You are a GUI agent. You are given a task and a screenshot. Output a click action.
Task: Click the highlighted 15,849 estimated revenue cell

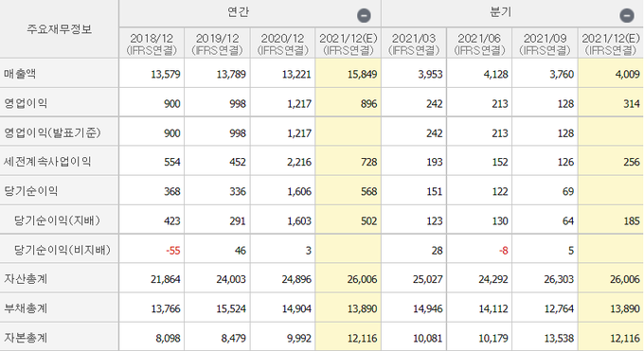tap(349, 73)
